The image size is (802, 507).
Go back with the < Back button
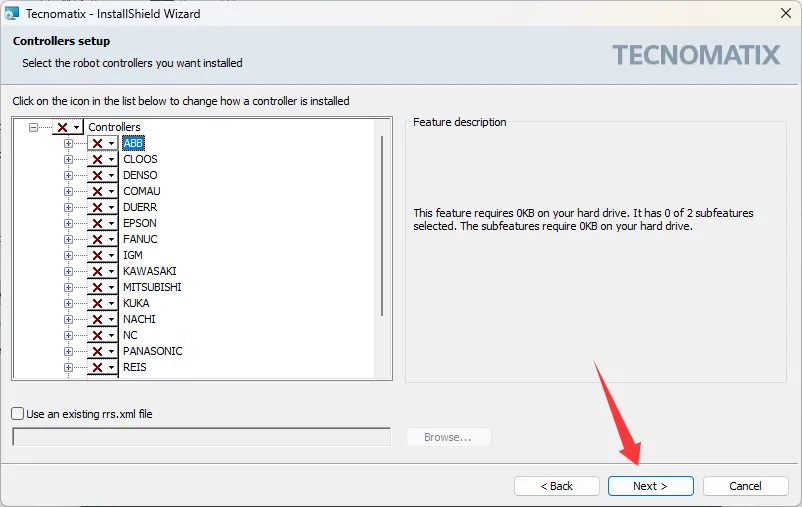[556, 486]
